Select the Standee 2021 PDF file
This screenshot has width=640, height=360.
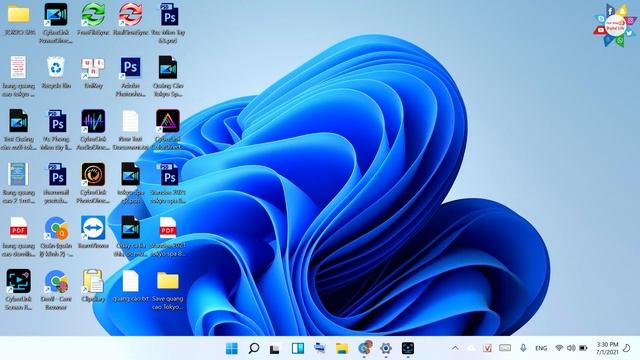168,228
